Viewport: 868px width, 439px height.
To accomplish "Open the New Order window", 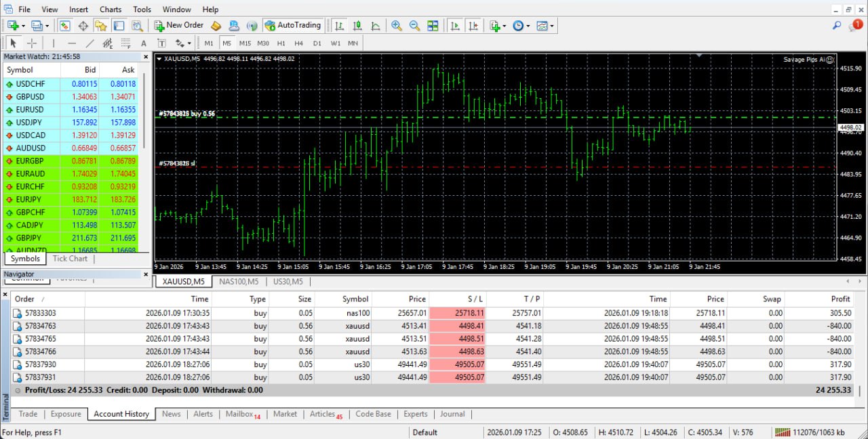I will pyautogui.click(x=178, y=25).
